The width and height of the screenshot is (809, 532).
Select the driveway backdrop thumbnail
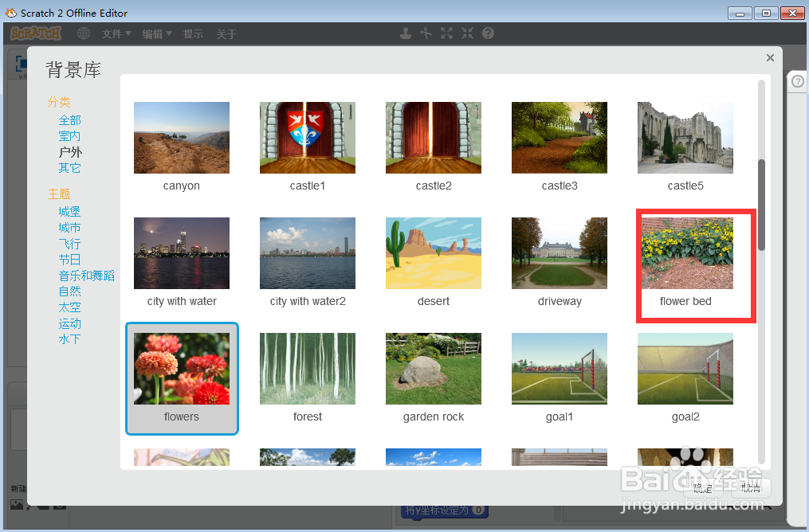pyautogui.click(x=560, y=253)
